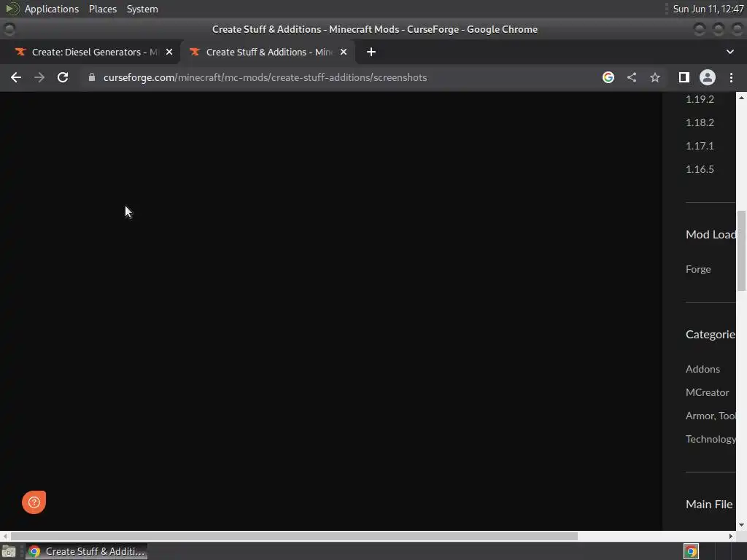
Task: Select game version 1.19.2
Action: 700,99
